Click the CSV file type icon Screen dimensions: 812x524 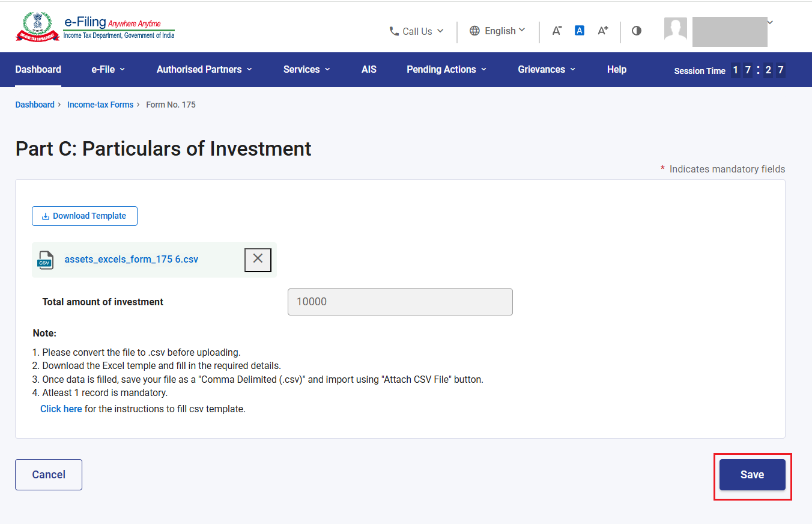[45, 260]
